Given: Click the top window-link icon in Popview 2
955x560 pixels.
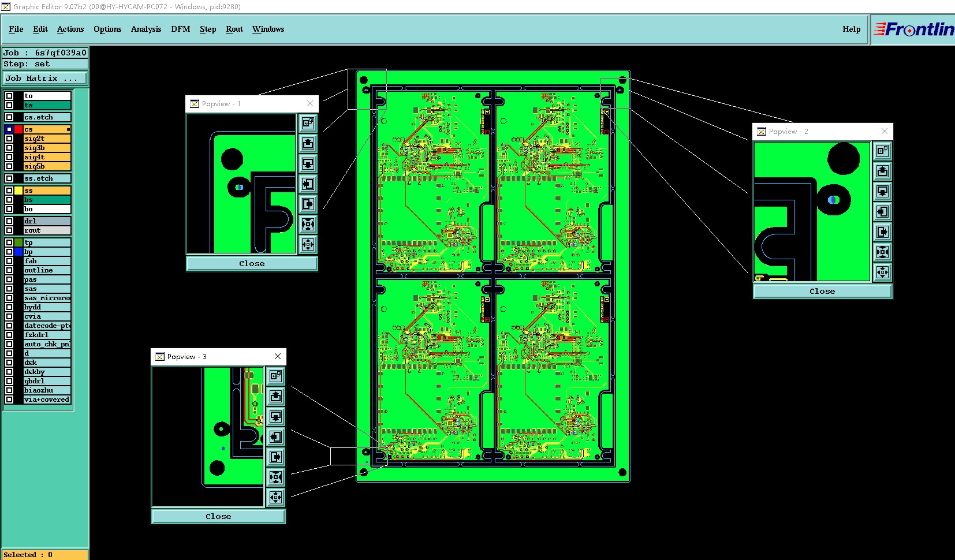Looking at the screenshot, I should point(882,151).
